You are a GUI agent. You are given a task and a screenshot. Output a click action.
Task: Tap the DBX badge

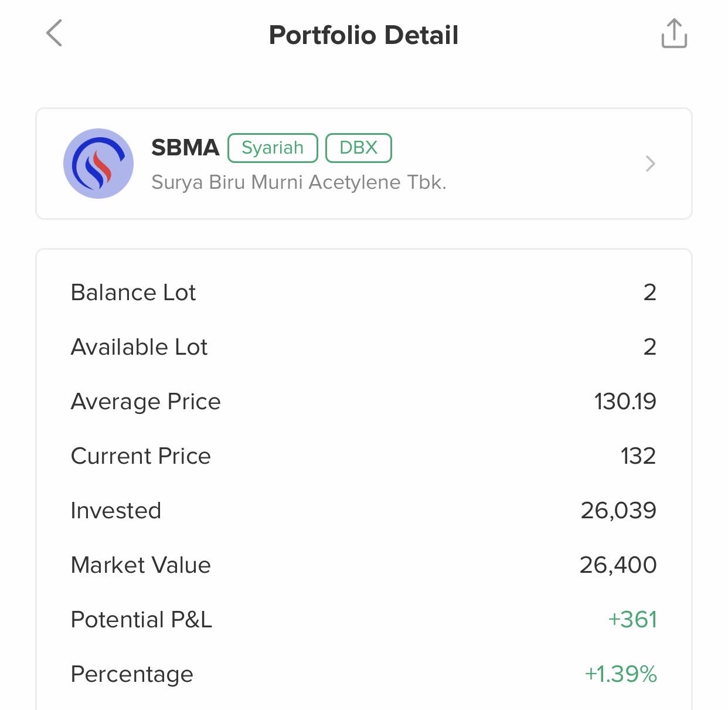click(358, 148)
